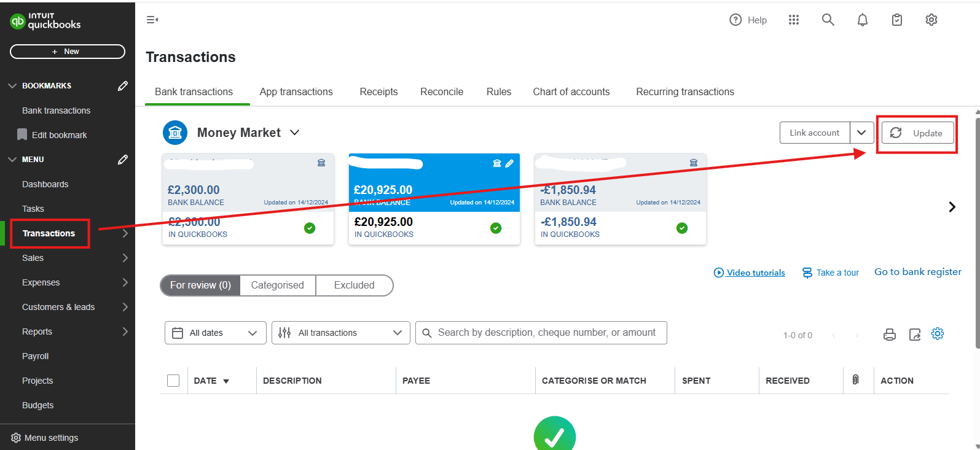Open the Bank transactions tab

click(194, 91)
